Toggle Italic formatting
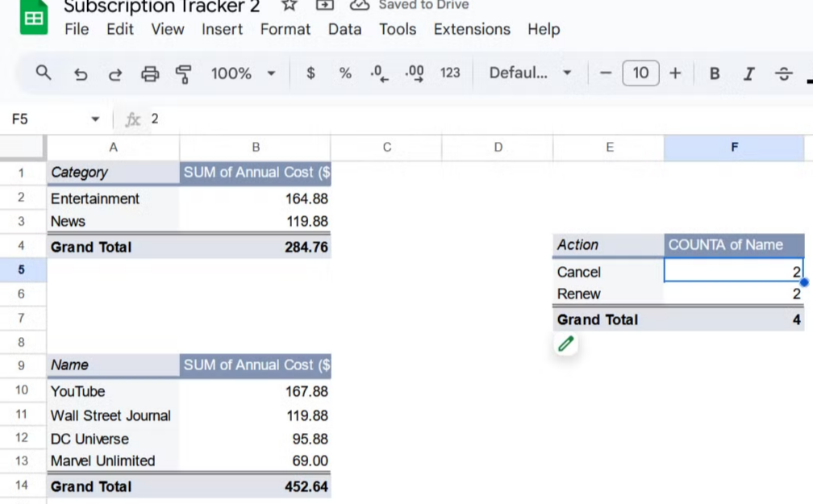813x504 pixels. pos(748,73)
